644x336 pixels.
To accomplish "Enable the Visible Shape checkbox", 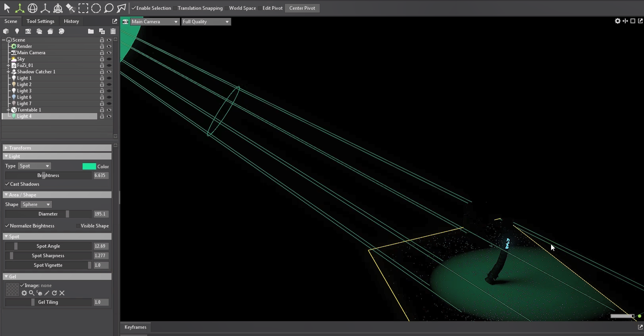I will point(78,226).
